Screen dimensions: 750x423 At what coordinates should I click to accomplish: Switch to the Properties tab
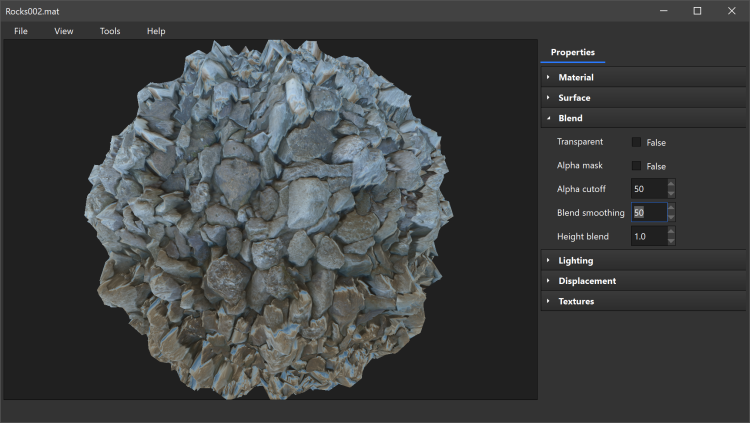(572, 52)
